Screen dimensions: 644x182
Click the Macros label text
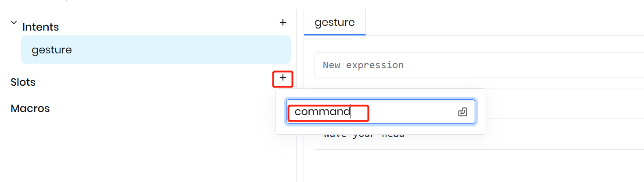coord(30,108)
